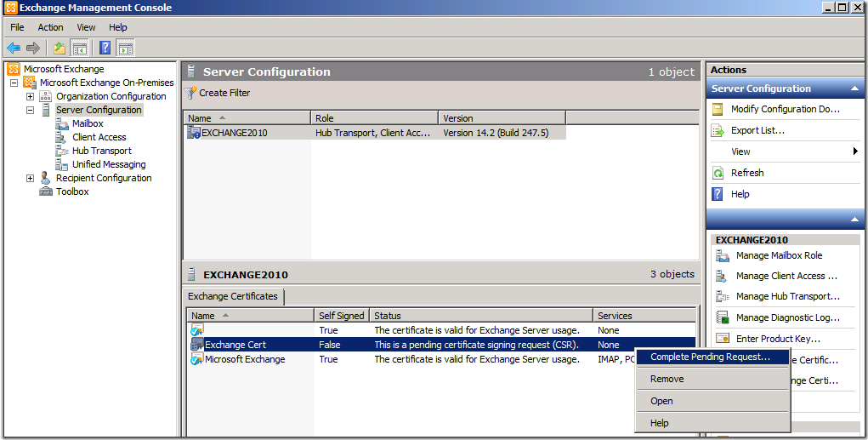Click the Unified Messaging tree icon
The image size is (868, 440).
click(62, 164)
